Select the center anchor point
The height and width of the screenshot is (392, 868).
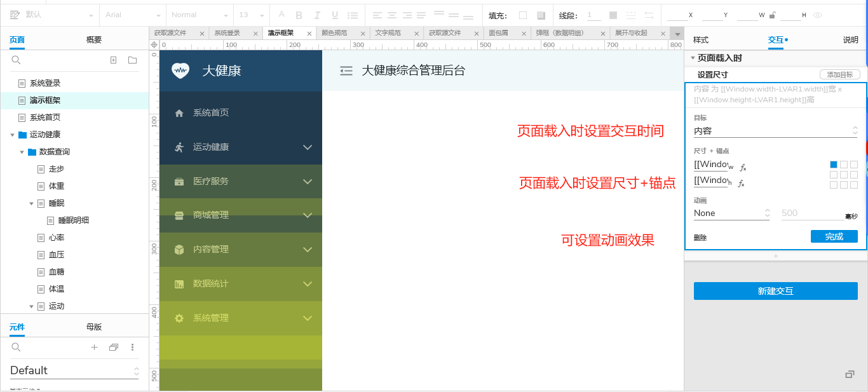pyautogui.click(x=844, y=175)
